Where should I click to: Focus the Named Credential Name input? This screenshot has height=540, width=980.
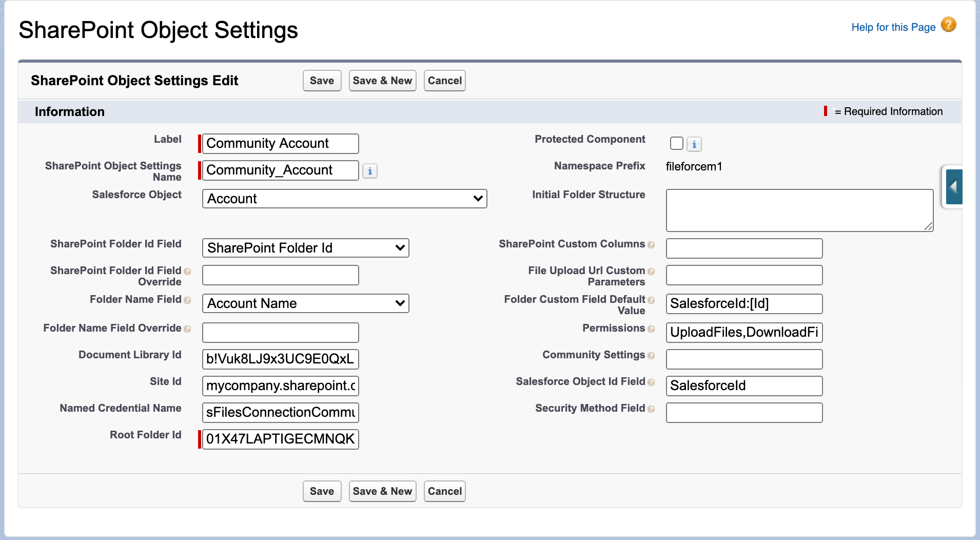point(280,412)
